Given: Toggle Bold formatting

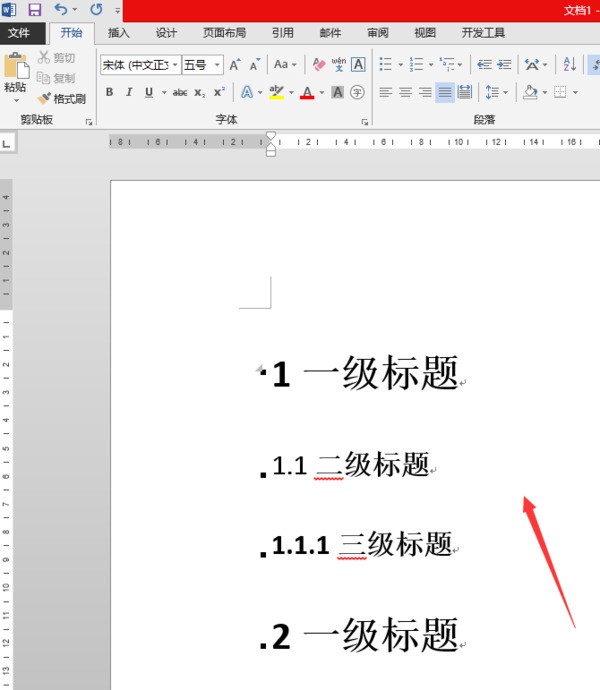Looking at the screenshot, I should 109,93.
